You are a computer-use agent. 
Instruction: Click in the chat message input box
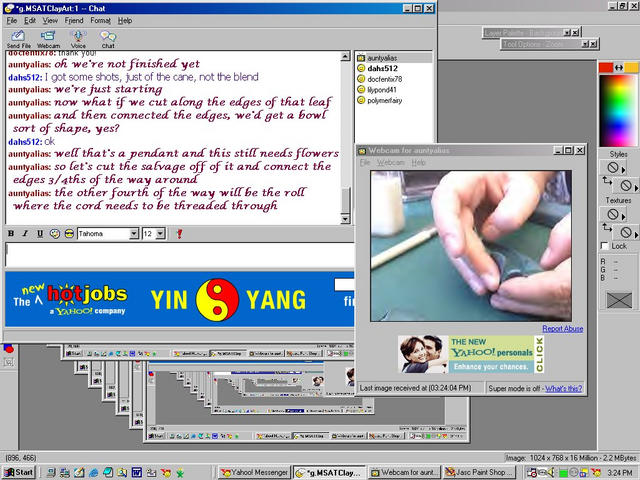[180, 255]
